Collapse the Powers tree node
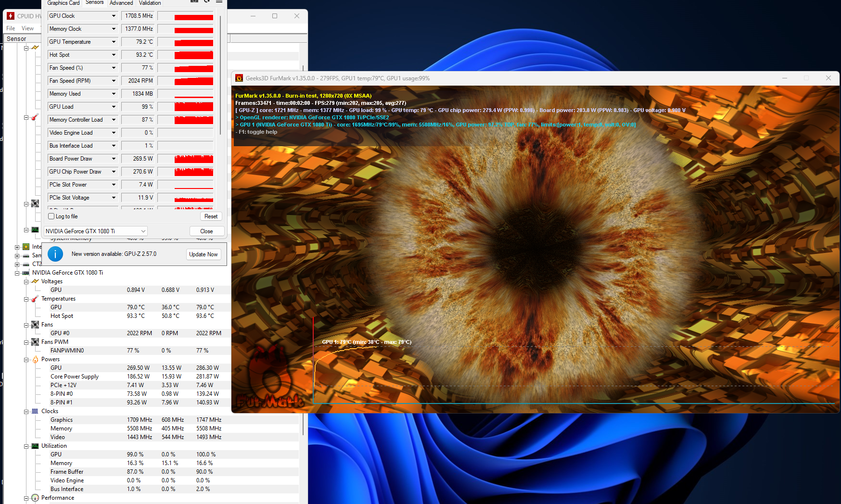Viewport: 841px width, 504px height. [26, 359]
